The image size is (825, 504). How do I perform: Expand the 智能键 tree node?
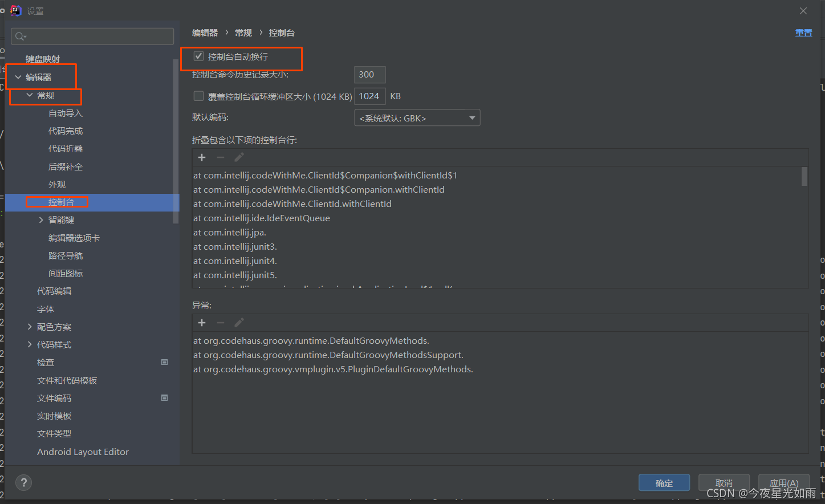click(41, 220)
